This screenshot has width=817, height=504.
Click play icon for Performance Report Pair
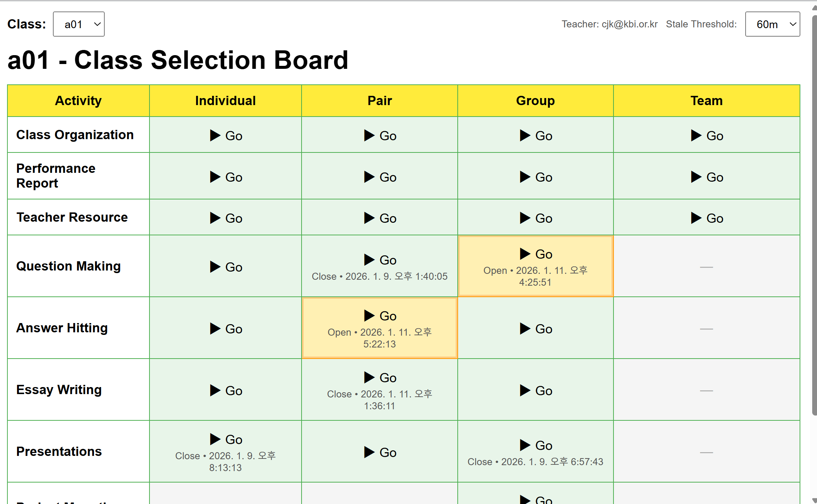[x=369, y=177]
